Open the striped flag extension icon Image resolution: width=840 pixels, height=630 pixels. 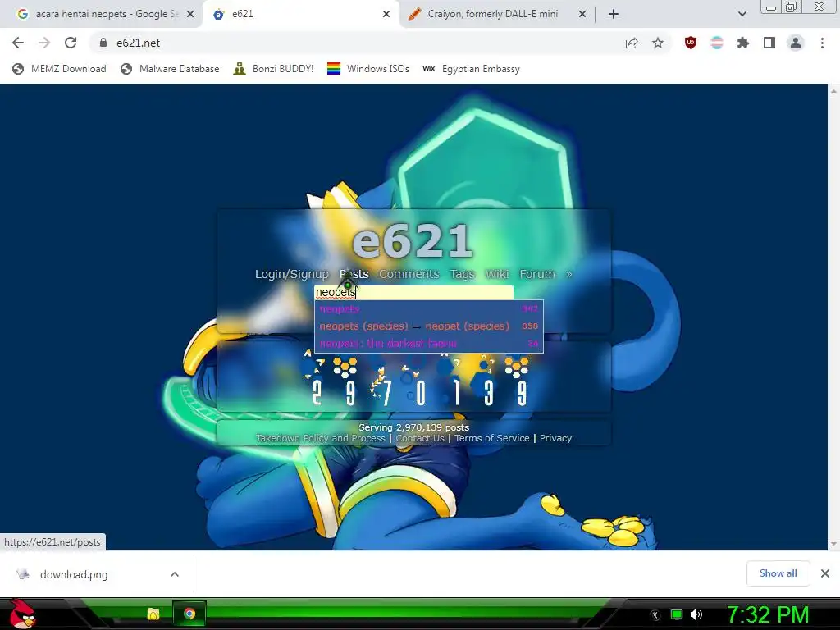click(716, 43)
